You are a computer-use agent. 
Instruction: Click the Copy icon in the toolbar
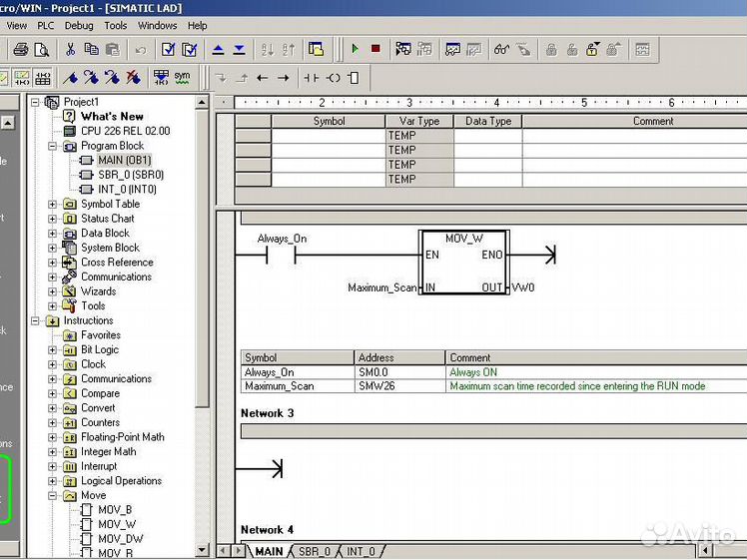(x=91, y=49)
